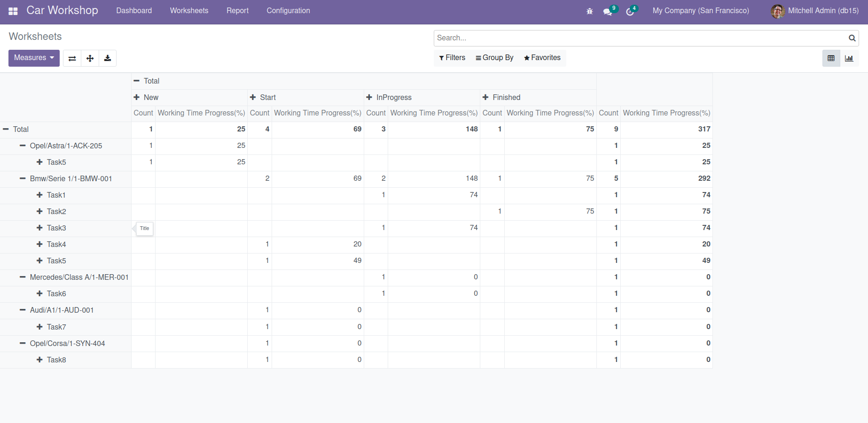Click the Expand all arrows icon

coord(90,58)
